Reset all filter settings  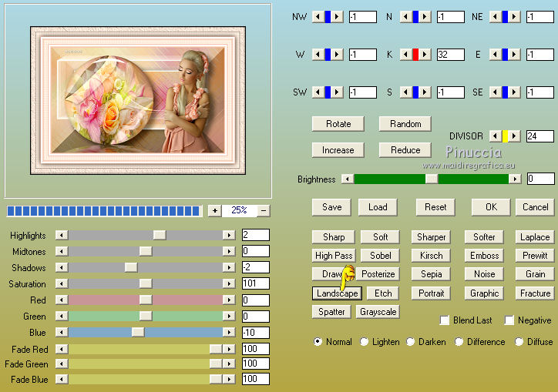[435, 207]
